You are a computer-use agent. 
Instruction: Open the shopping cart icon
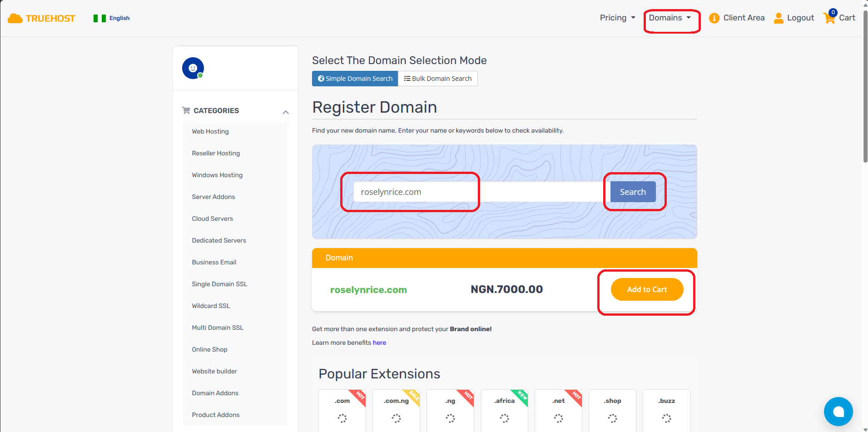[x=829, y=18]
